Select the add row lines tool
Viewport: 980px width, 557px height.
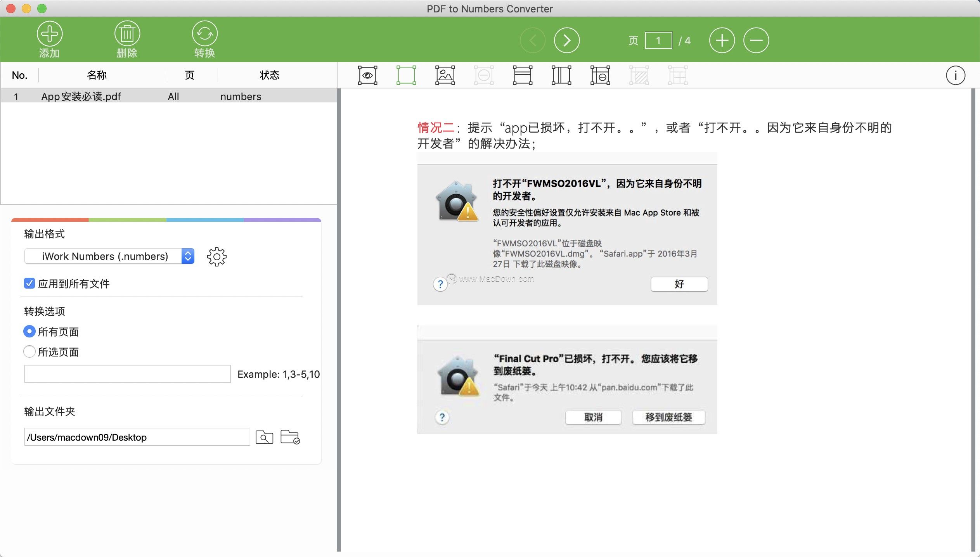click(x=523, y=75)
